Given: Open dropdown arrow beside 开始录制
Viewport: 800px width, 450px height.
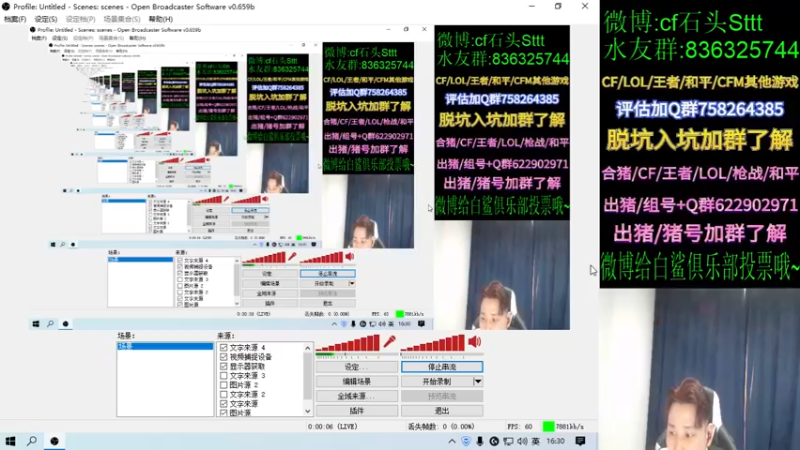Looking at the screenshot, I should 478,381.
